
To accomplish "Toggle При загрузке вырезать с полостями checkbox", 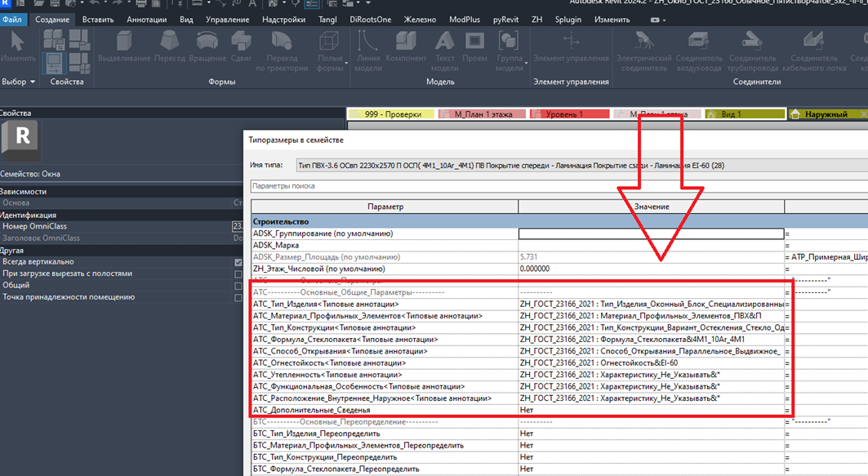I will click(238, 274).
